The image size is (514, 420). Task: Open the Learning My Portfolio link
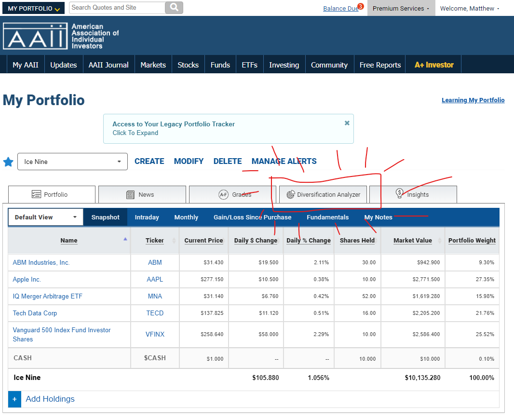[473, 100]
